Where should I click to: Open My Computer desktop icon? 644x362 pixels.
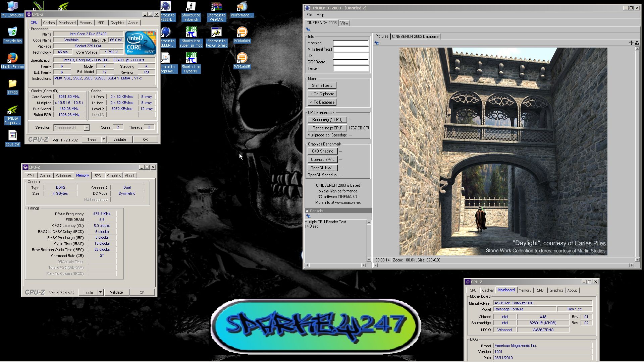pos(12,9)
